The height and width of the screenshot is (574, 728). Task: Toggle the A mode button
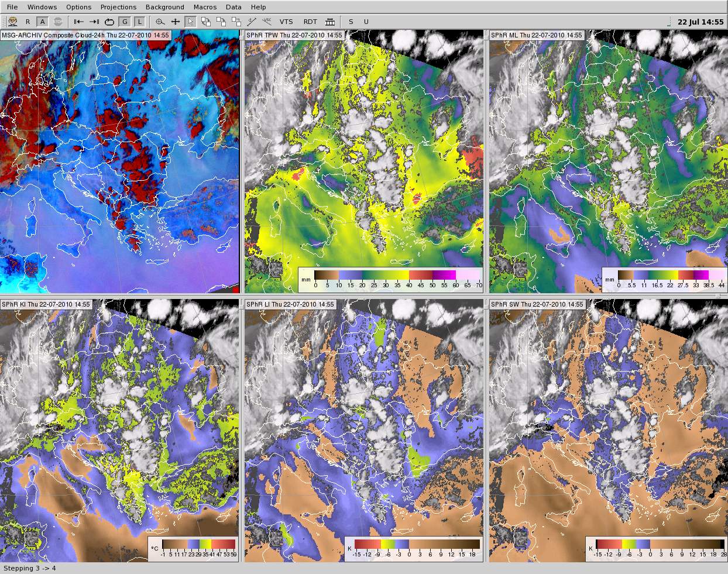point(42,22)
